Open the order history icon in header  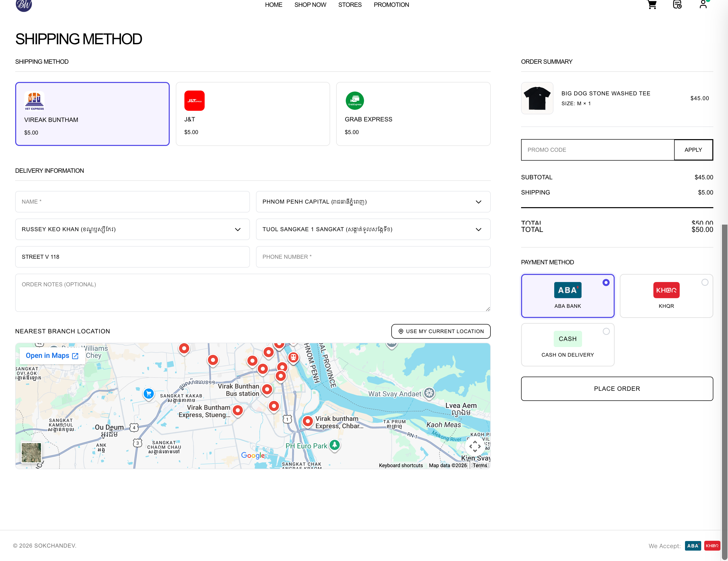[677, 5]
